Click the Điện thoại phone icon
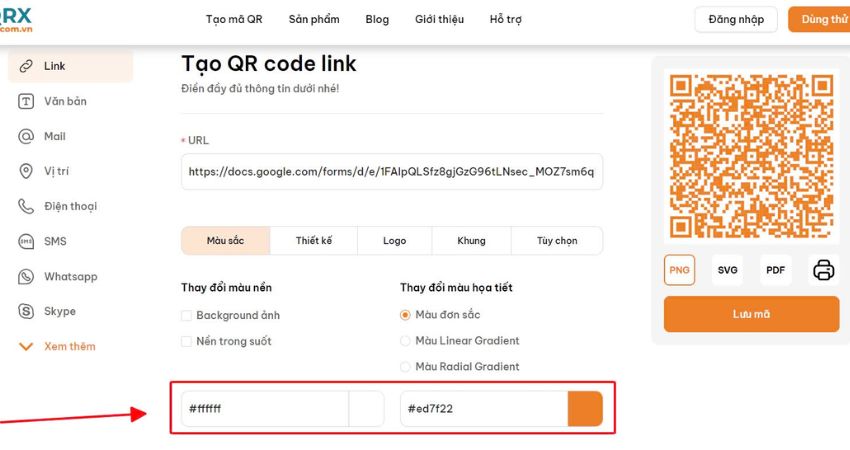Viewport: 850px width, 450px height. click(x=25, y=206)
